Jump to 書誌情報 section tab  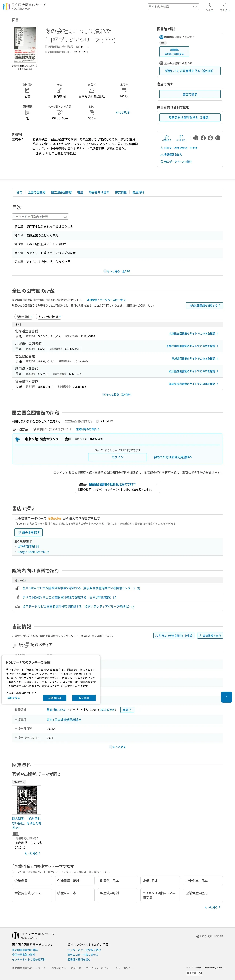121,192
